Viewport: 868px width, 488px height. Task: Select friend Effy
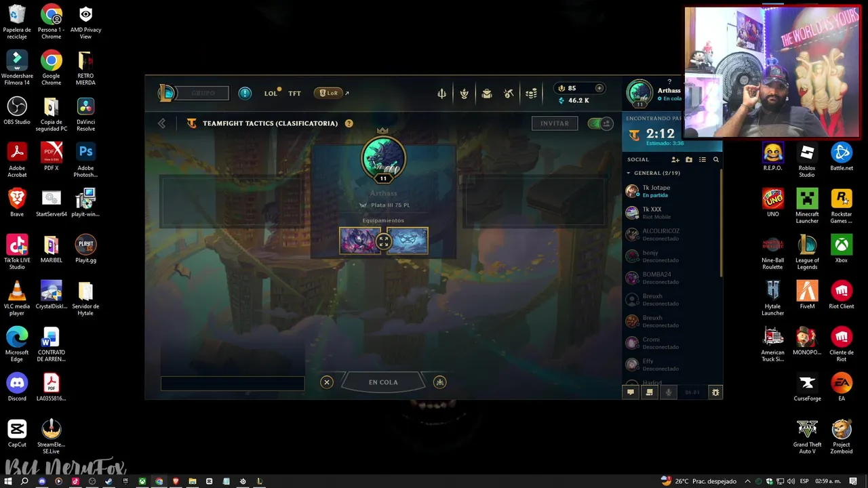(671, 365)
